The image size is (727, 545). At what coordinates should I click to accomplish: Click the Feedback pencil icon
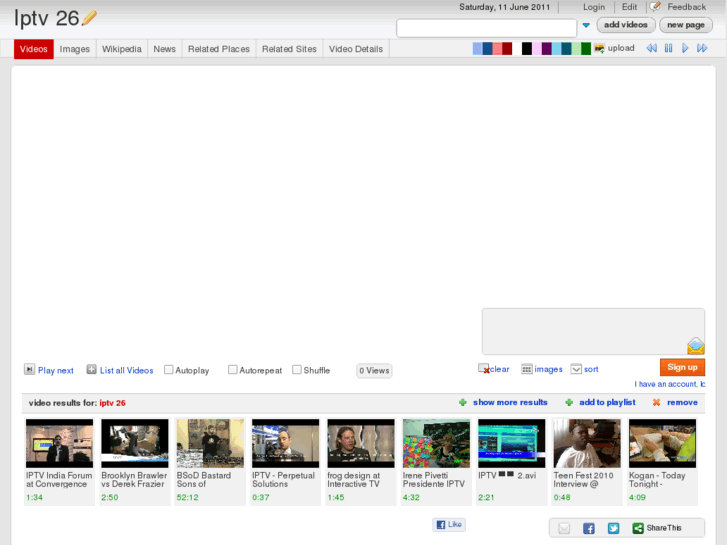click(655, 6)
